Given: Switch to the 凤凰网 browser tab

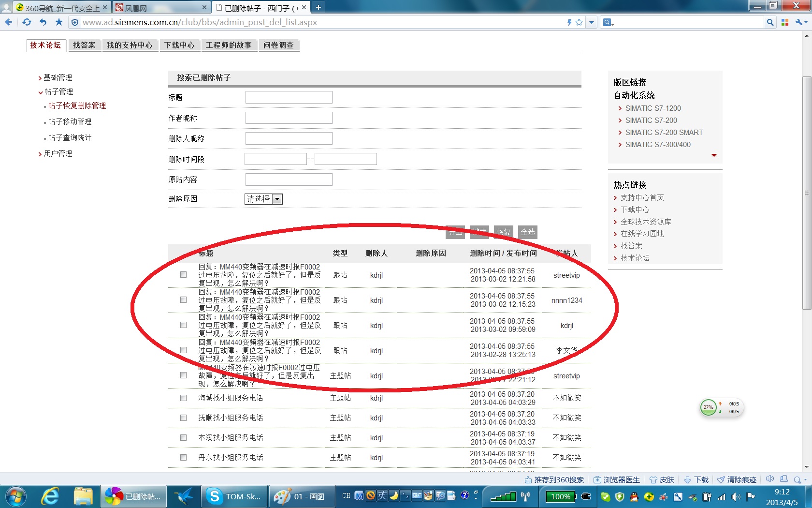Looking at the screenshot, I should tap(161, 8).
